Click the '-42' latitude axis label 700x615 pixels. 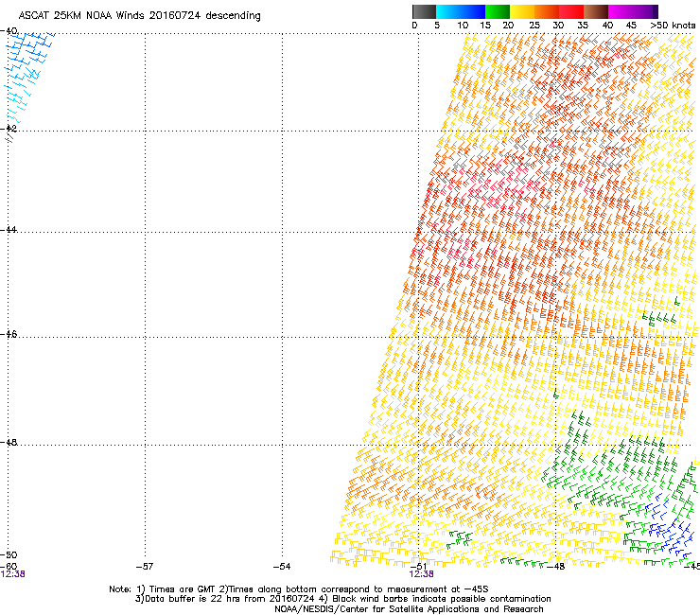[9, 129]
